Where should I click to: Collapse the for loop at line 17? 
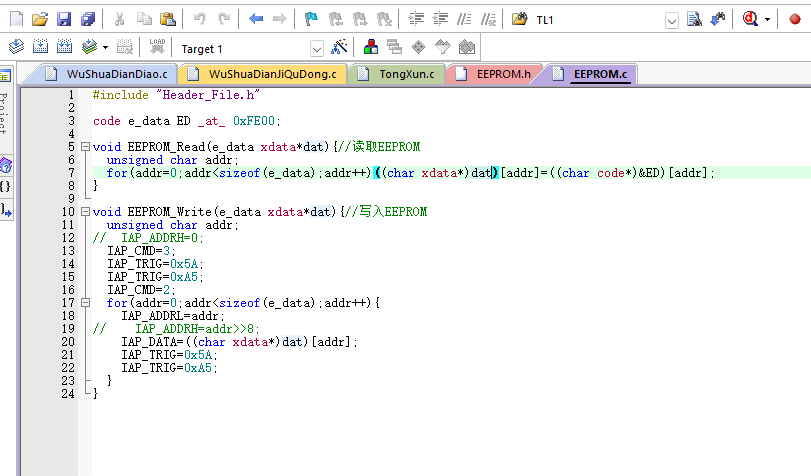(x=85, y=303)
